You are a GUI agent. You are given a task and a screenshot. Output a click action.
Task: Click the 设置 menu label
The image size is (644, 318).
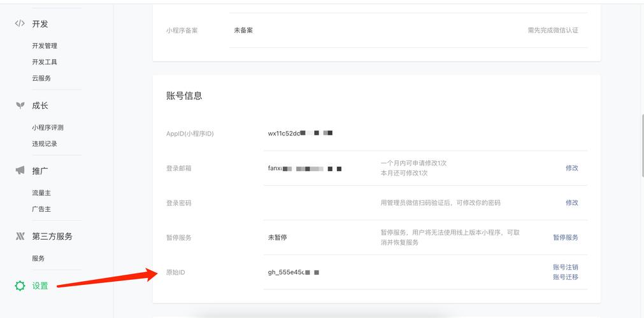pos(40,286)
